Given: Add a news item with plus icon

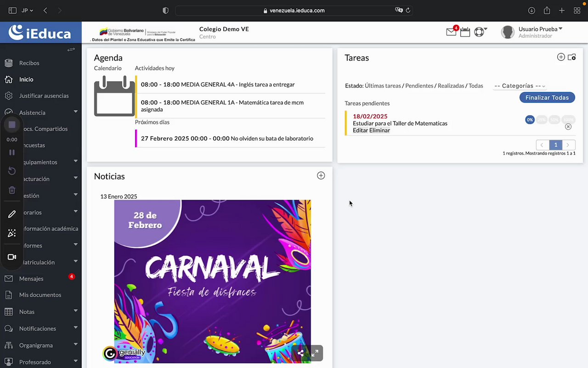Looking at the screenshot, I should [321, 176].
